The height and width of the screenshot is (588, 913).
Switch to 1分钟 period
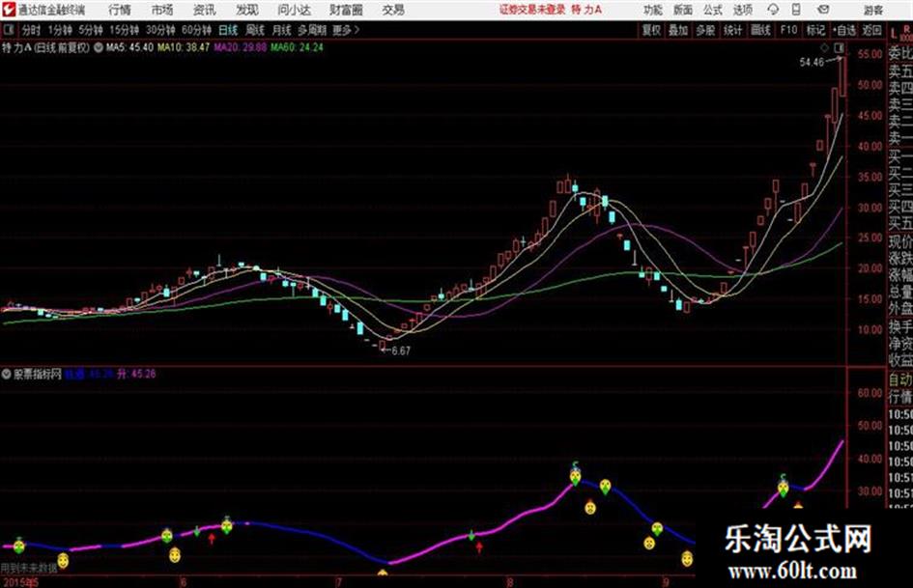[x=60, y=30]
